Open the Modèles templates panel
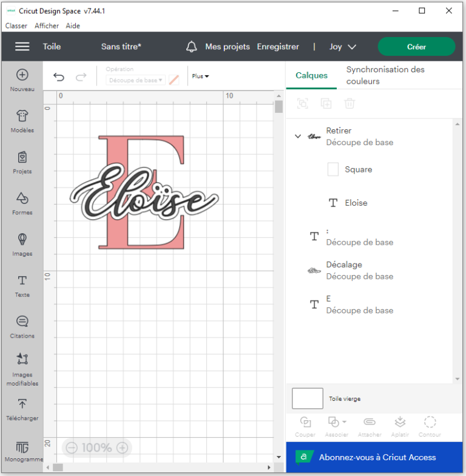 click(22, 121)
